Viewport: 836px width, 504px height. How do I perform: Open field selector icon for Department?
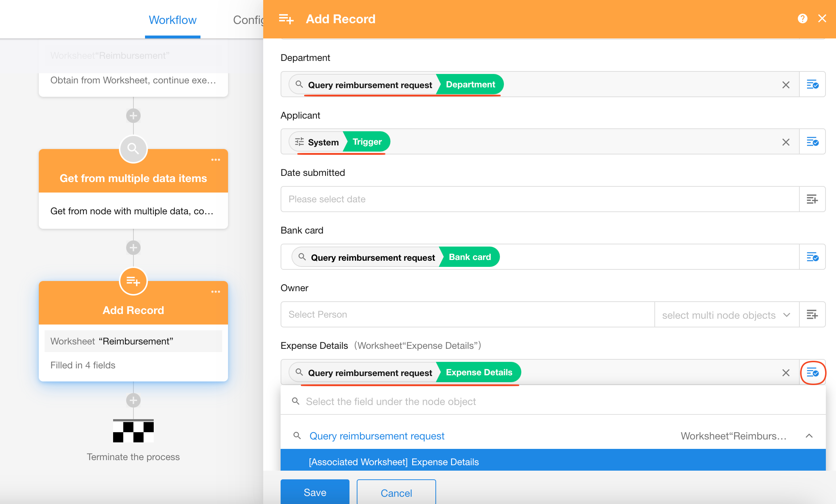(x=812, y=84)
